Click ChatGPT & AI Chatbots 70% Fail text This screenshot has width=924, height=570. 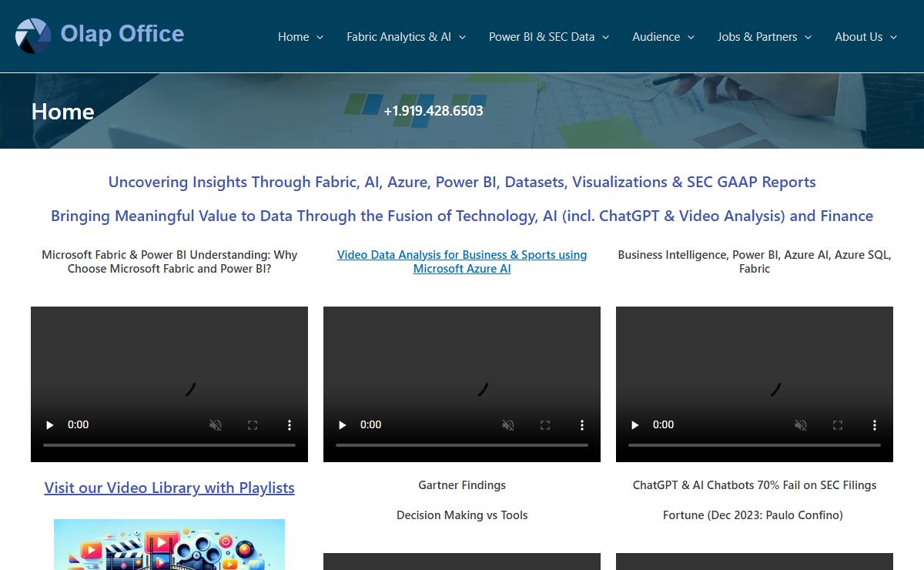755,485
